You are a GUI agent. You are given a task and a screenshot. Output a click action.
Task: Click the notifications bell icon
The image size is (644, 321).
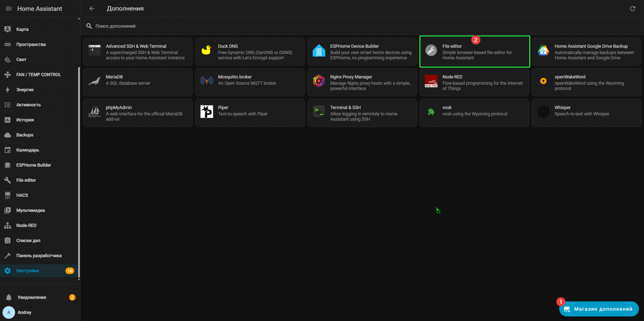pos(9,297)
